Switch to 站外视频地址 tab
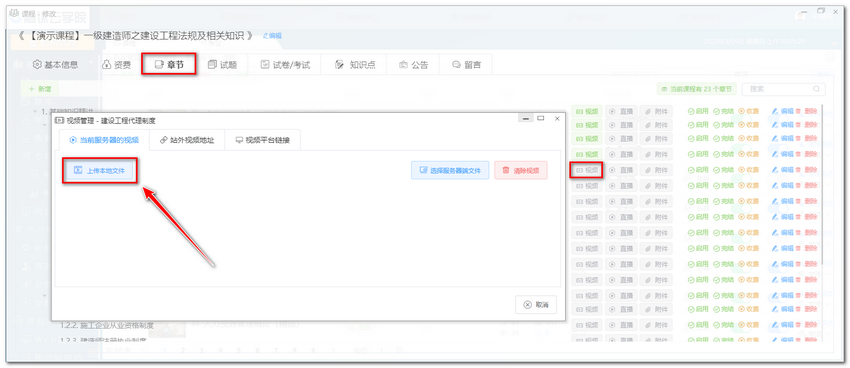Image resolution: width=850 pixels, height=368 pixels. [186, 140]
